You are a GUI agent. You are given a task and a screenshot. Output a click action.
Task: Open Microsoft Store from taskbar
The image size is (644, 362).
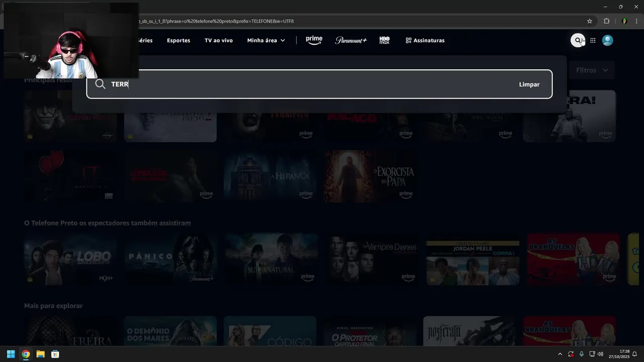55,354
